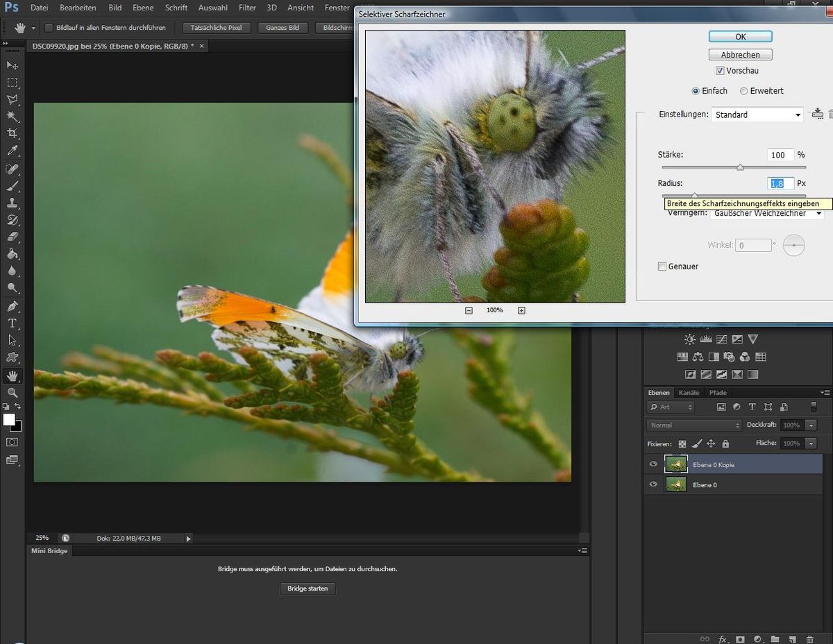Switch to the Kanäle tab
This screenshot has width=833, height=644.
pyautogui.click(x=689, y=393)
